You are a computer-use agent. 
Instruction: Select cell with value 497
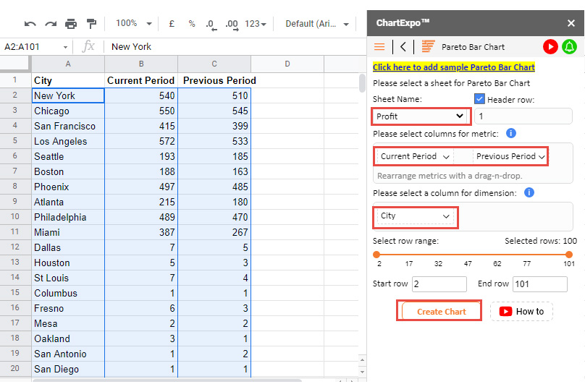[141, 187]
